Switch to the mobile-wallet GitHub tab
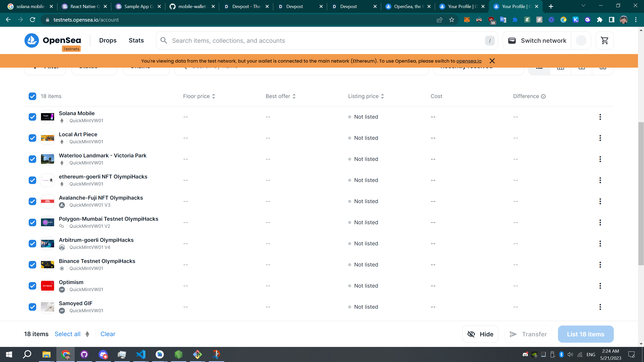This screenshot has width=644, height=362. (x=192, y=7)
